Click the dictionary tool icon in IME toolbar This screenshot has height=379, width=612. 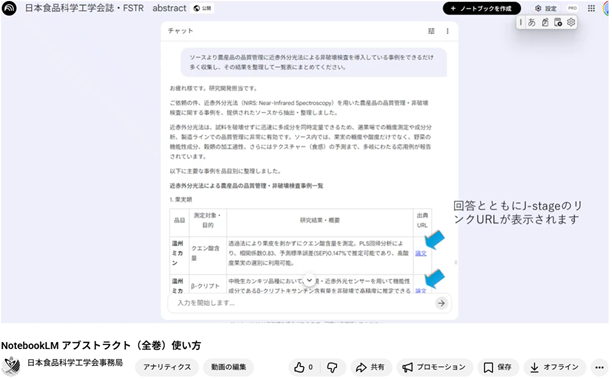click(558, 22)
